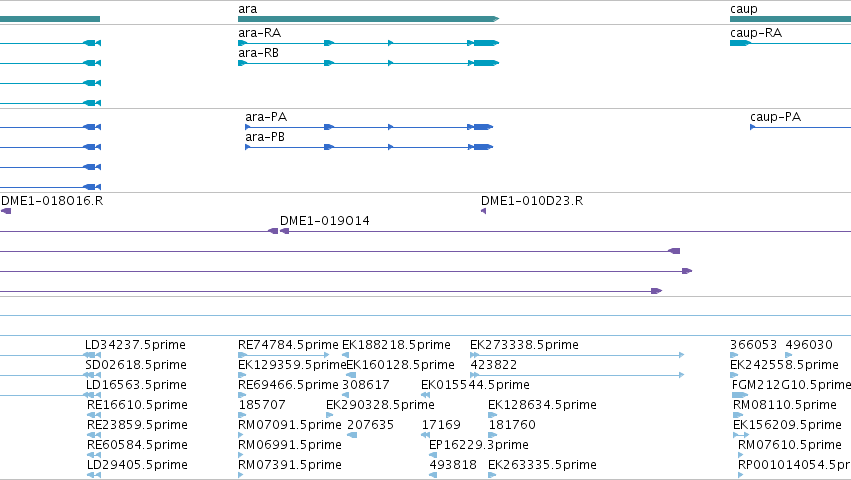Open EK290328.5prime EST label
This screenshot has height=480, width=851.
click(x=380, y=405)
